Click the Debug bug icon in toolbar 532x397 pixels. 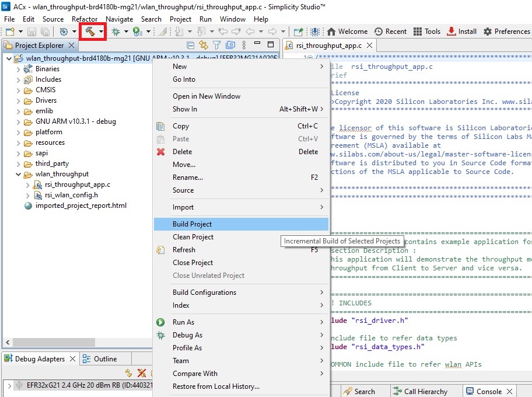(x=116, y=32)
